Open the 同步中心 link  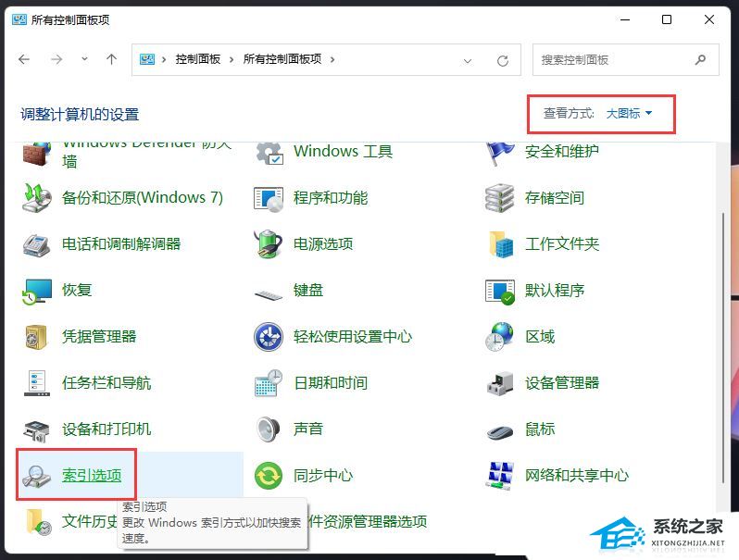tap(323, 476)
